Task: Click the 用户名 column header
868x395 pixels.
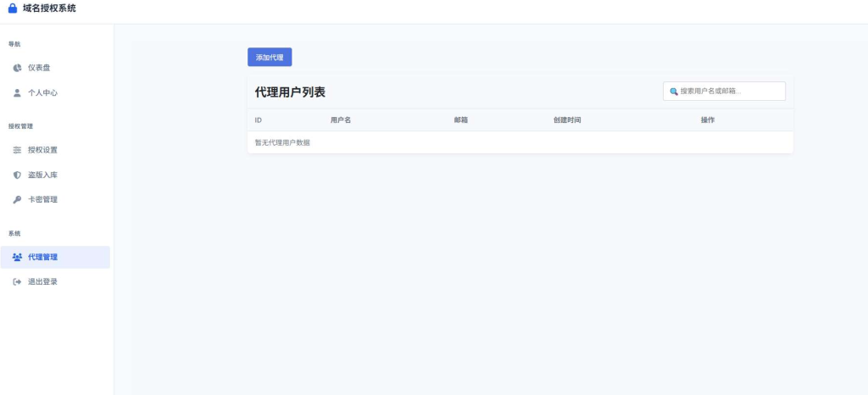Action: tap(341, 120)
